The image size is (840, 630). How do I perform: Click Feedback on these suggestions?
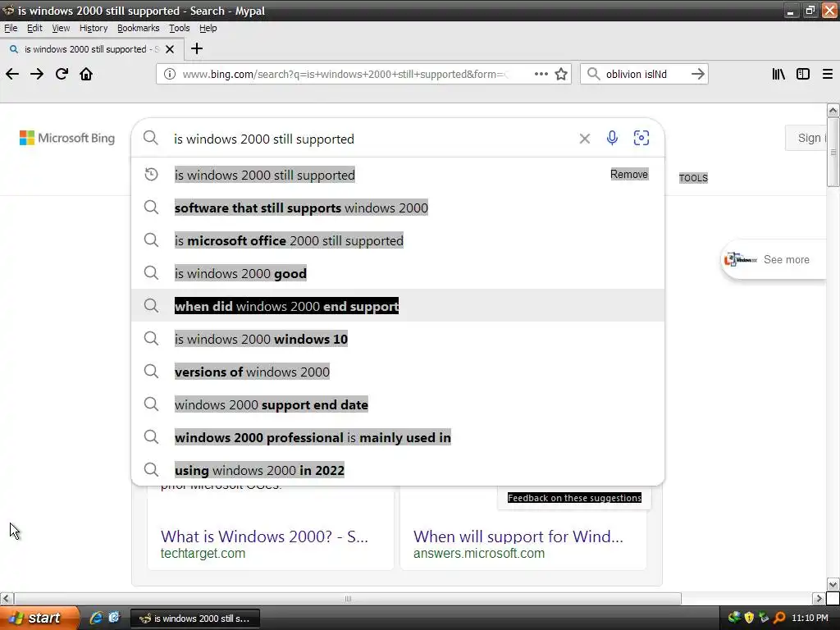(x=574, y=498)
